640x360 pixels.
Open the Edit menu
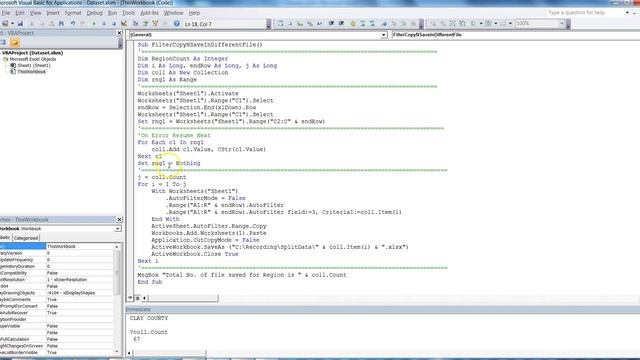tap(20, 13)
